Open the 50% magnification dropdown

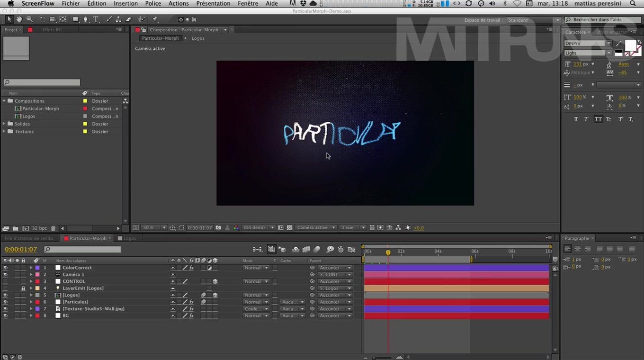point(155,228)
